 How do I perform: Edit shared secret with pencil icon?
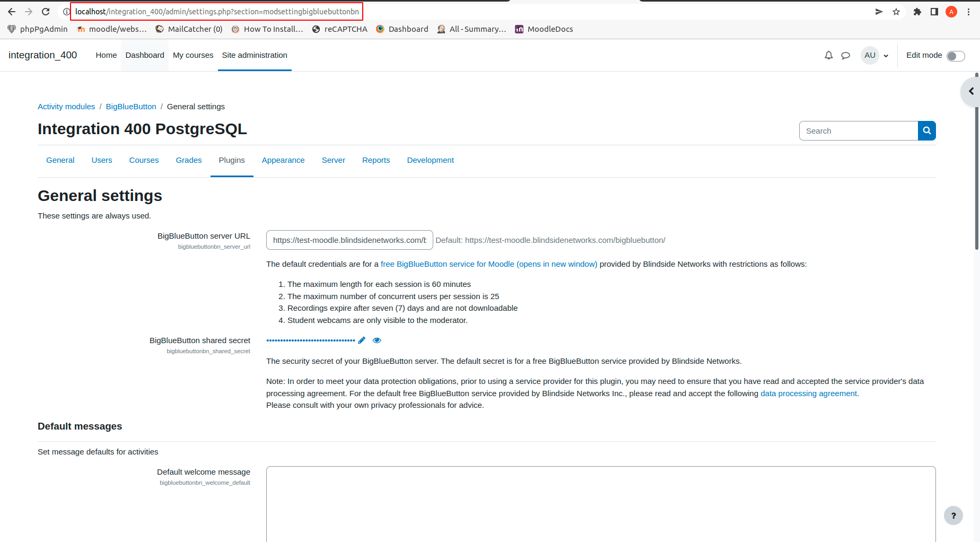(362, 340)
